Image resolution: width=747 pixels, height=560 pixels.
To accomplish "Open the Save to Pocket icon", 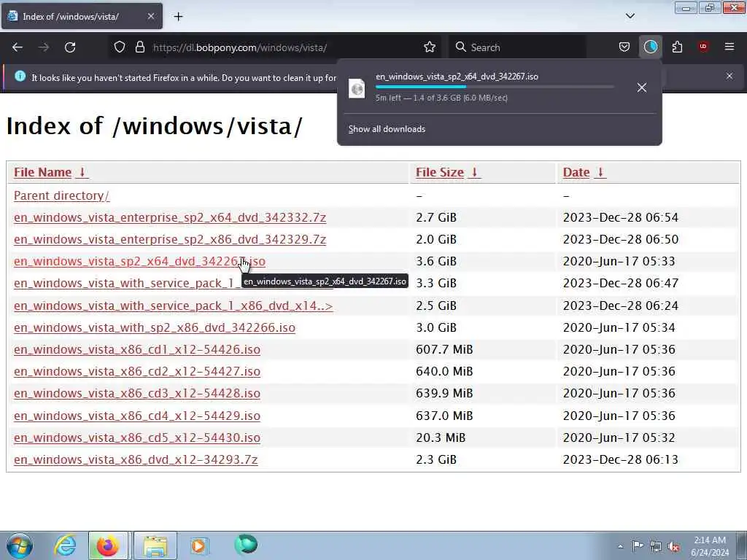I will [624, 47].
